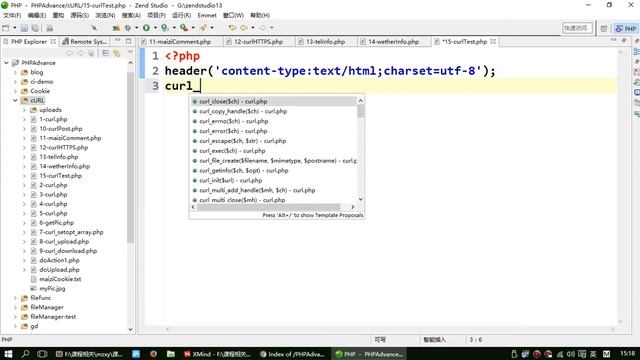The image size is (640, 360).
Task: Click the Save toolbar icon
Action: 24,28
